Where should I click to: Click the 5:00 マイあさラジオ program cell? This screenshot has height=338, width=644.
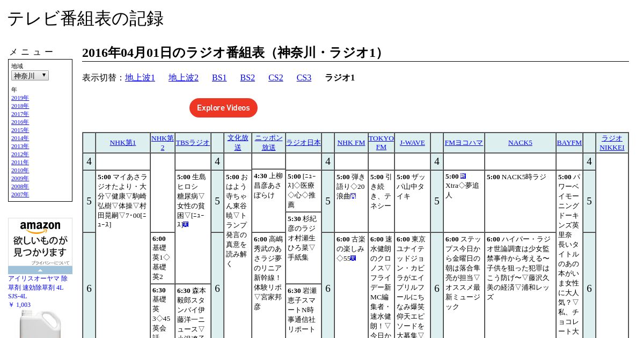123,254
